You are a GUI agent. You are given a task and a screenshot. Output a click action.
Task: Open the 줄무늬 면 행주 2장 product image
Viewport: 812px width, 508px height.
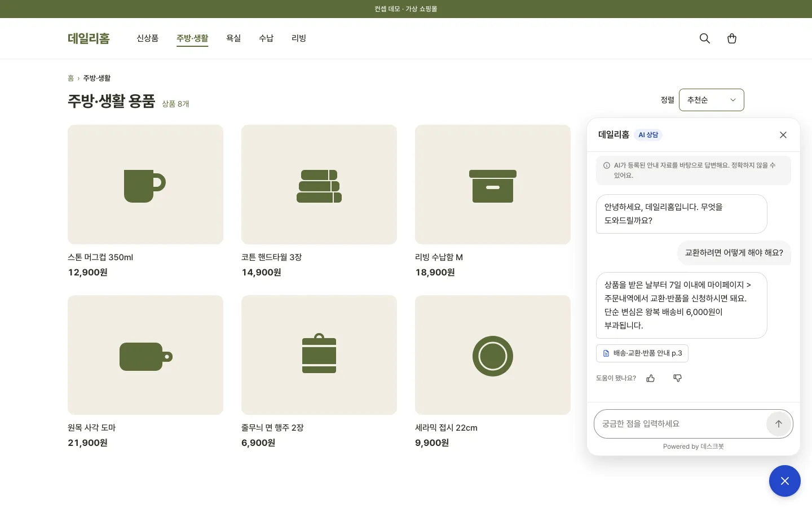point(319,355)
